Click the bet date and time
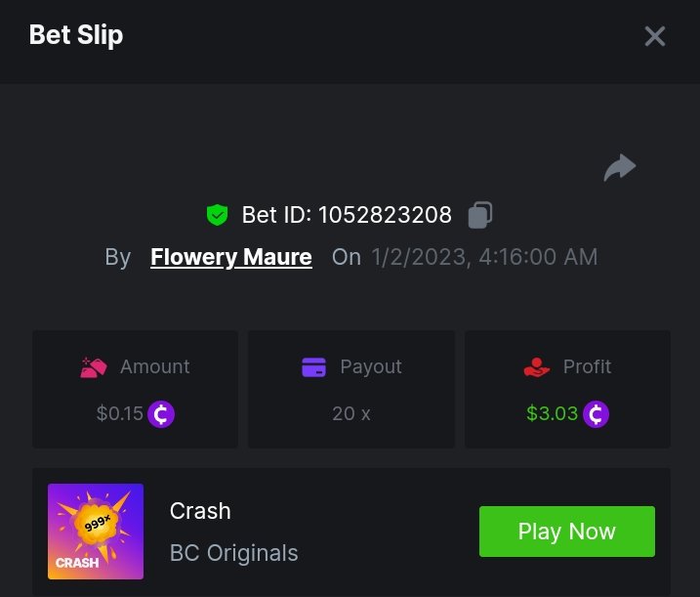 (x=484, y=258)
